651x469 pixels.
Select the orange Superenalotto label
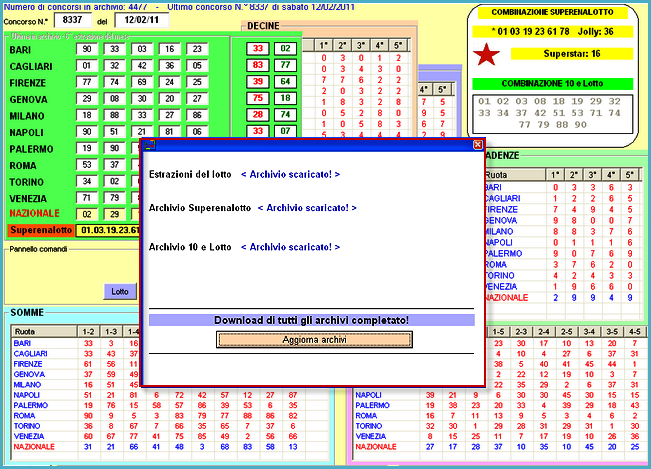click(41, 230)
